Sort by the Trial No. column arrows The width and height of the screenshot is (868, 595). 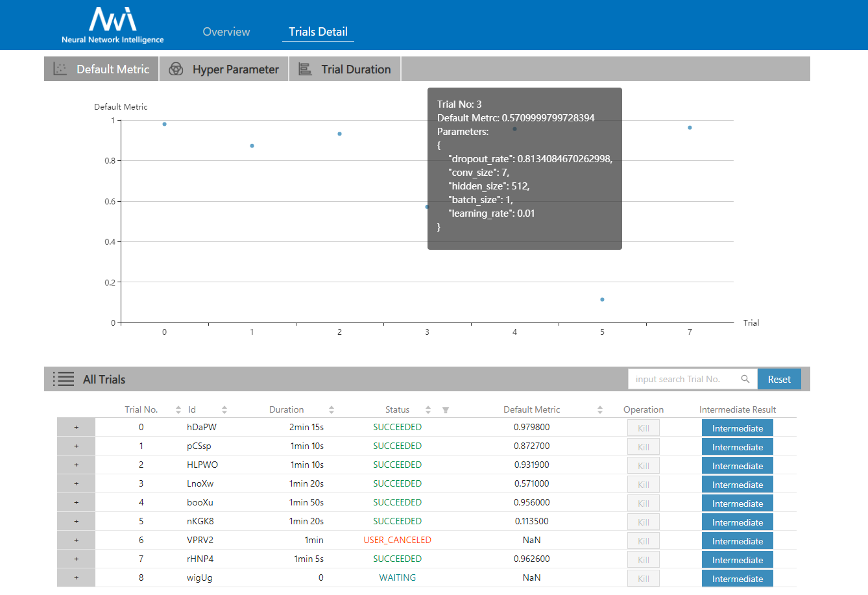[178, 410]
